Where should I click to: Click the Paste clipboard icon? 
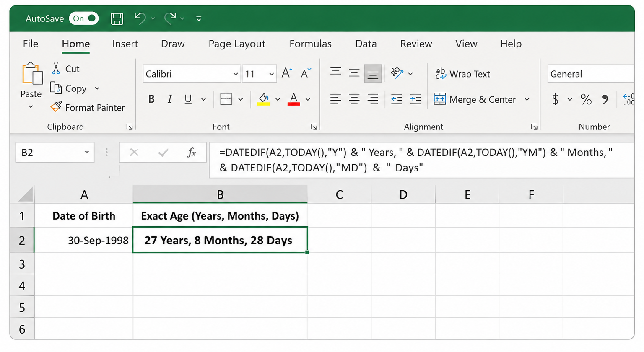tap(32, 74)
